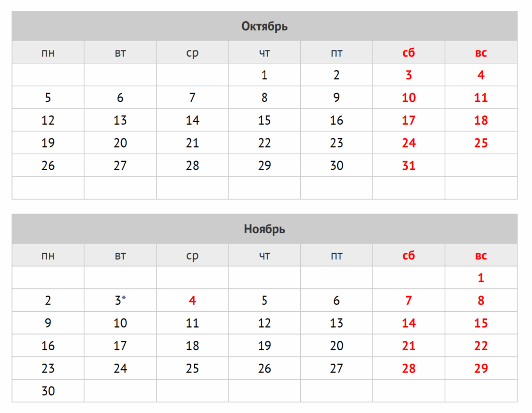Click the вс column header in November
The width and height of the screenshot is (532, 413).
pos(481,256)
